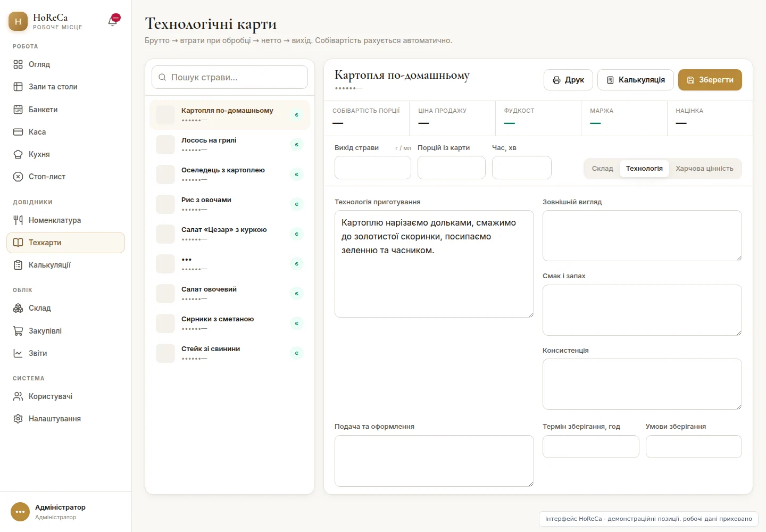Select Стейк зі свинини dish row

[x=230, y=353]
